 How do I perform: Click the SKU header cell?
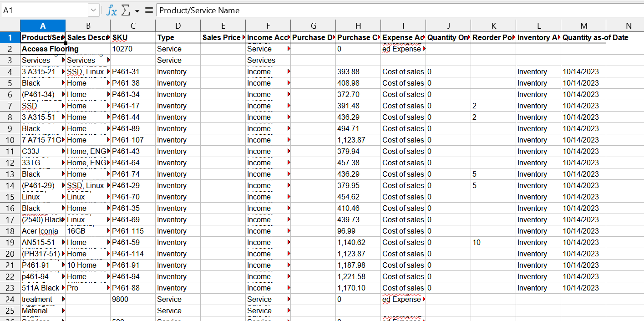pos(133,37)
